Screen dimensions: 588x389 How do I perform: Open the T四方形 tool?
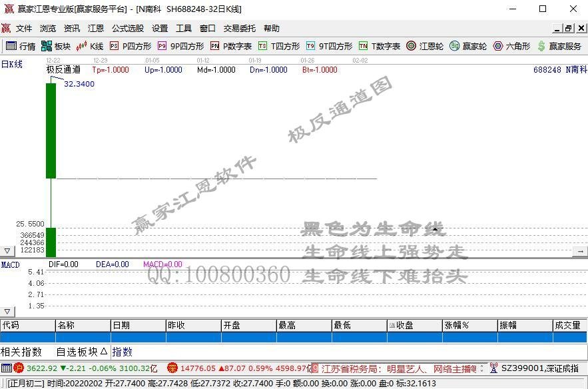point(279,46)
